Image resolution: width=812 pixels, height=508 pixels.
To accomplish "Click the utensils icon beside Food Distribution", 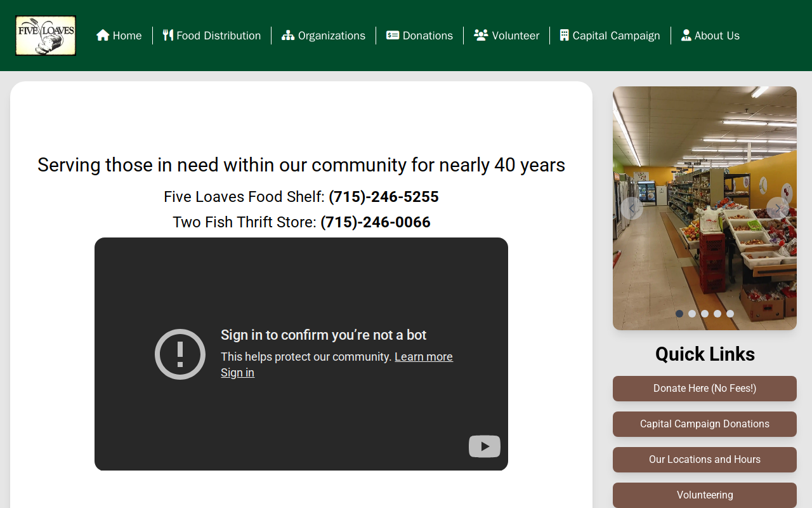I will pyautogui.click(x=168, y=35).
